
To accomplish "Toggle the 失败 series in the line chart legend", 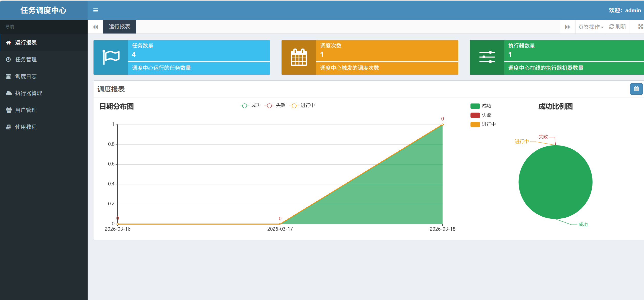I will point(275,106).
